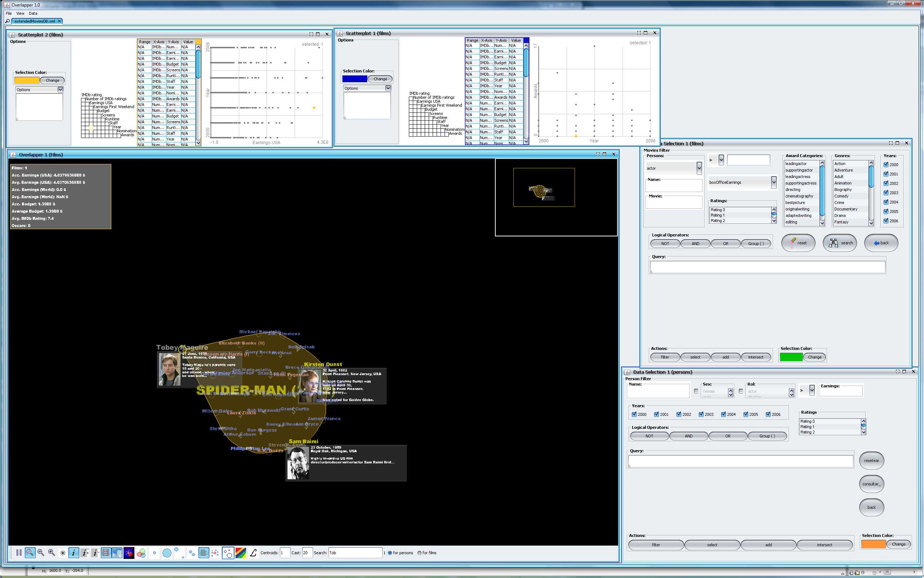Image resolution: width=924 pixels, height=578 pixels.
Task: Pause the Overlapper animation
Action: (19, 553)
